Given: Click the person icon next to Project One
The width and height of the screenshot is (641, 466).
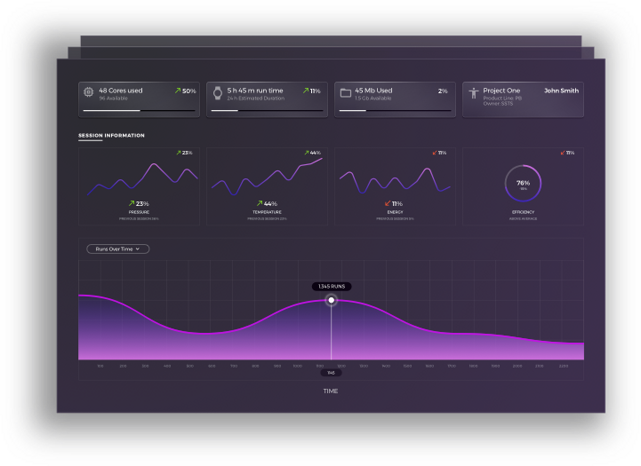Looking at the screenshot, I should 472,92.
